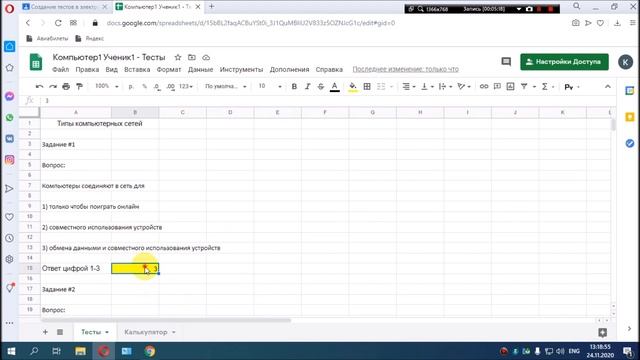
Task: Open the vertical align dropdown
Action: (x=427, y=87)
